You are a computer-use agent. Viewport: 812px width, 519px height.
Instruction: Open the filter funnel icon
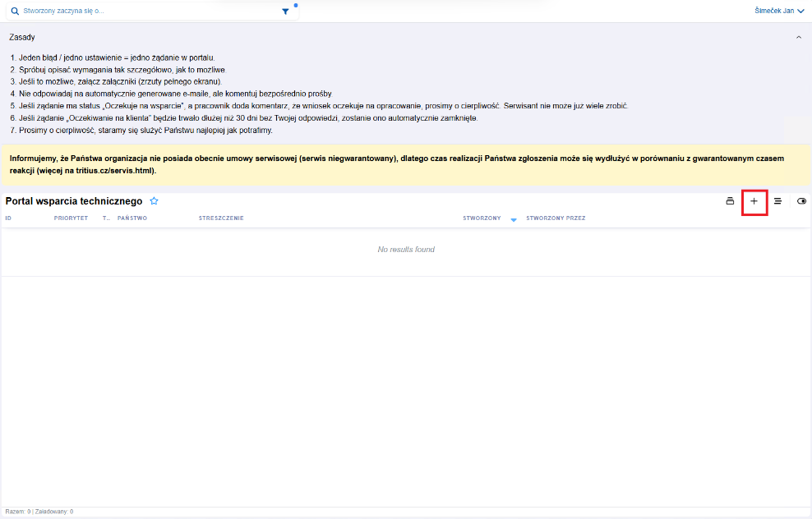tap(285, 11)
